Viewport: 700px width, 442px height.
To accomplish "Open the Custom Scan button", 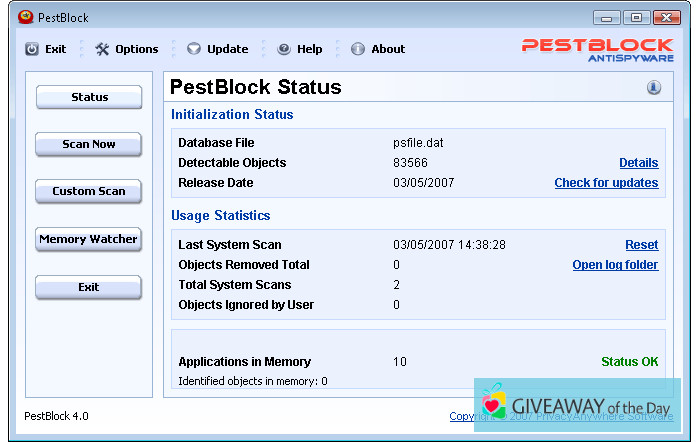I will (x=89, y=191).
